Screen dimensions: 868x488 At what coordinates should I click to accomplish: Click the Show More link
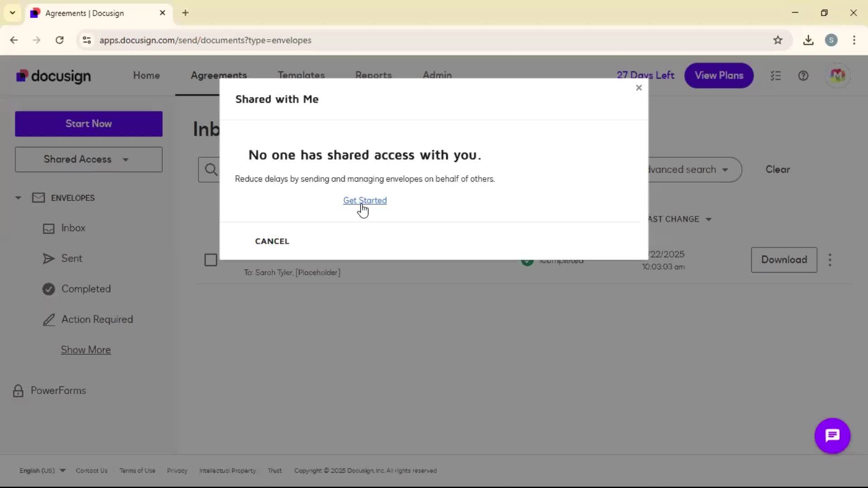tap(86, 350)
